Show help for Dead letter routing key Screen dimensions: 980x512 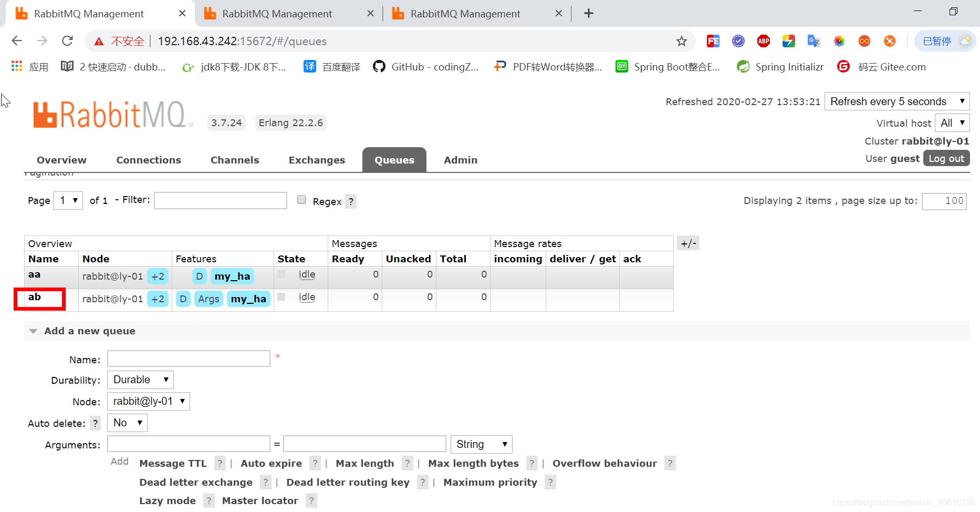pos(423,482)
